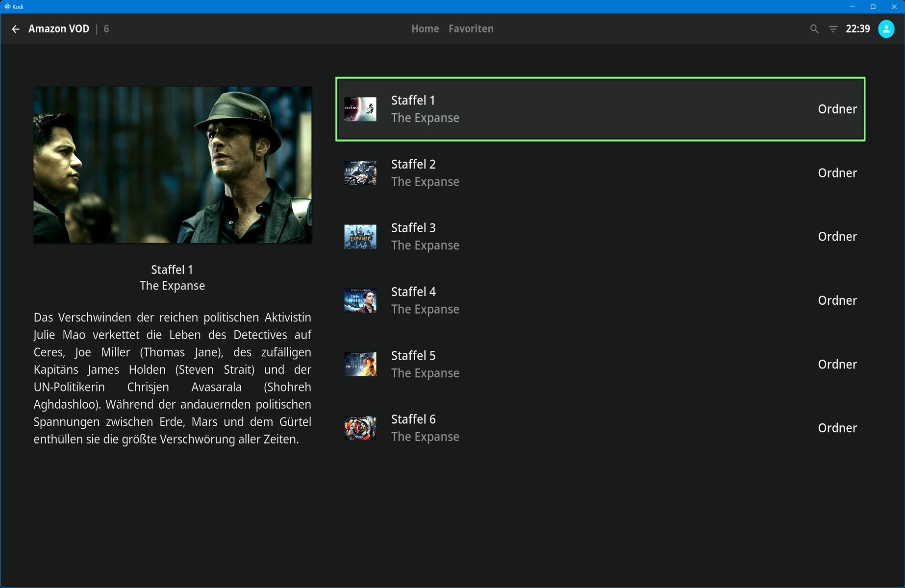The image size is (905, 588).
Task: Go back with the arrow icon
Action: click(x=16, y=29)
